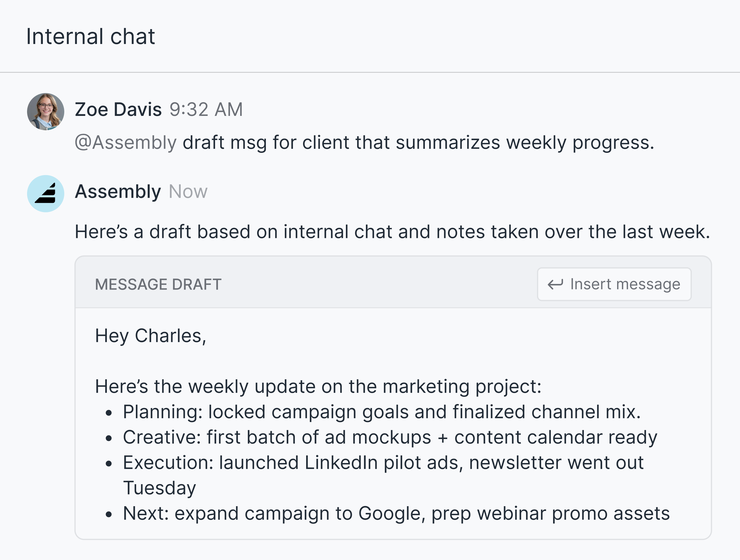740x560 pixels.
Task: Click the Planning bullet point text
Action: point(381,412)
